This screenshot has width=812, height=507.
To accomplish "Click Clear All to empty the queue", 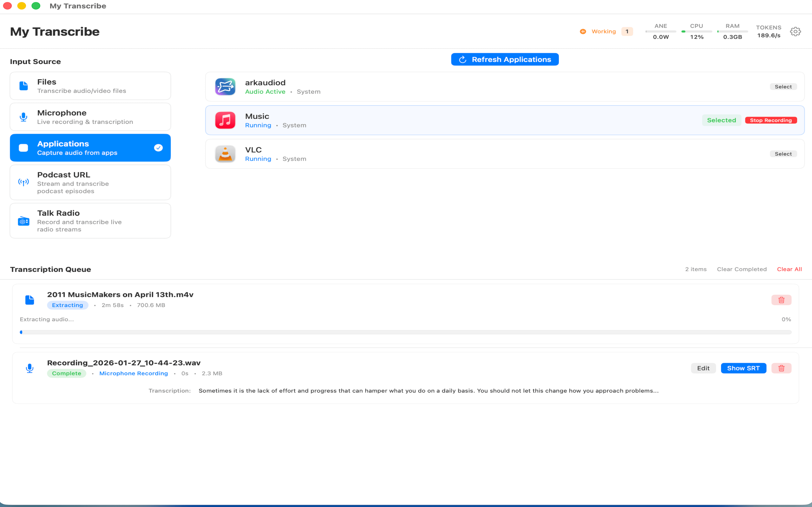I will tap(789, 269).
